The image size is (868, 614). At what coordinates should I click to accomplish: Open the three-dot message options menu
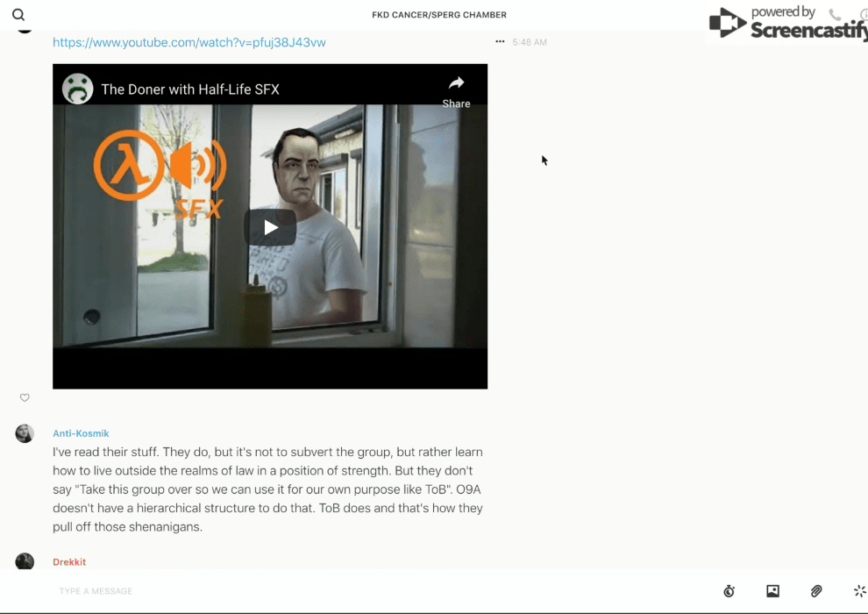pyautogui.click(x=500, y=42)
